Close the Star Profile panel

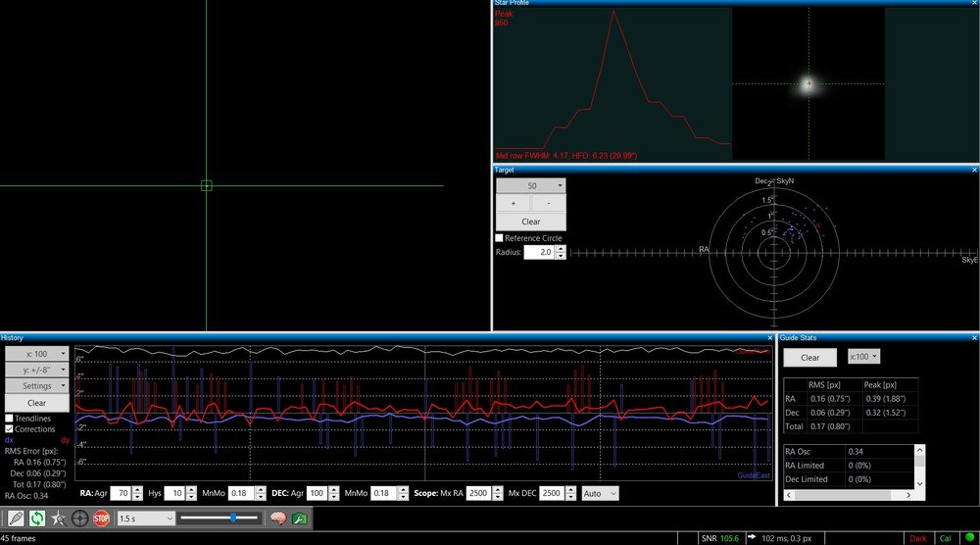pos(973,3)
